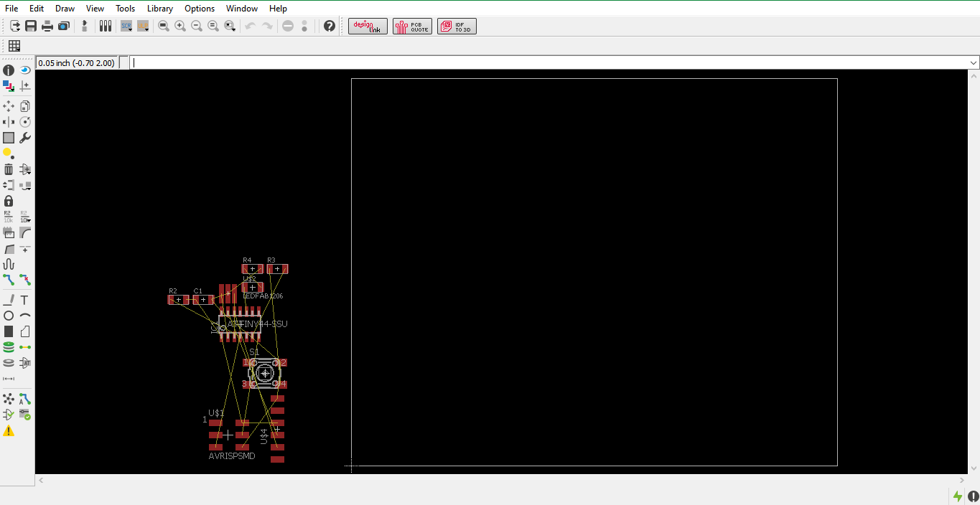980x505 pixels.
Task: Select the Hole tool
Action: pyautogui.click(x=9, y=363)
